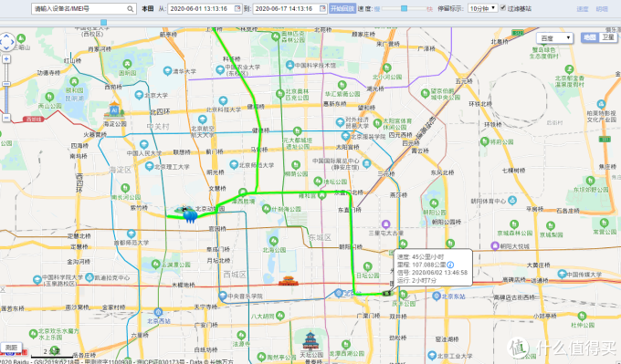Switch map to 卫星 satellite view
Image resolution: width=621 pixels, height=364 pixels.
(x=608, y=37)
